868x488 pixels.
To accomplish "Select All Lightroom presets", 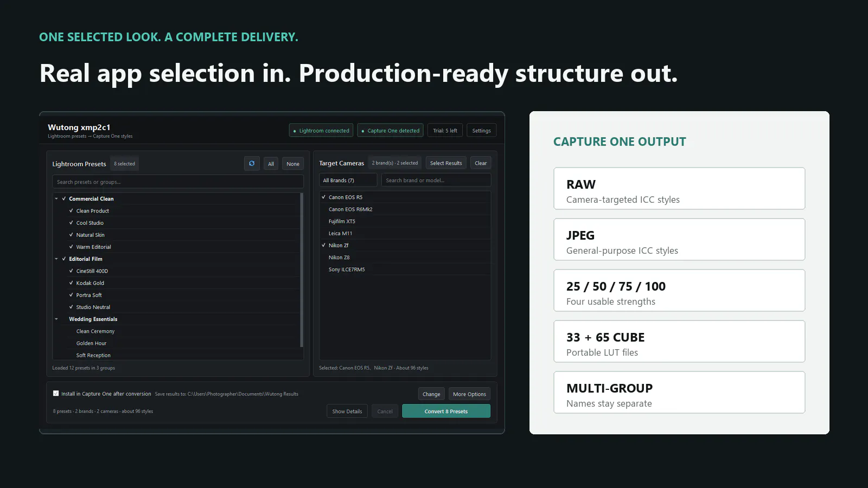I will coord(271,164).
